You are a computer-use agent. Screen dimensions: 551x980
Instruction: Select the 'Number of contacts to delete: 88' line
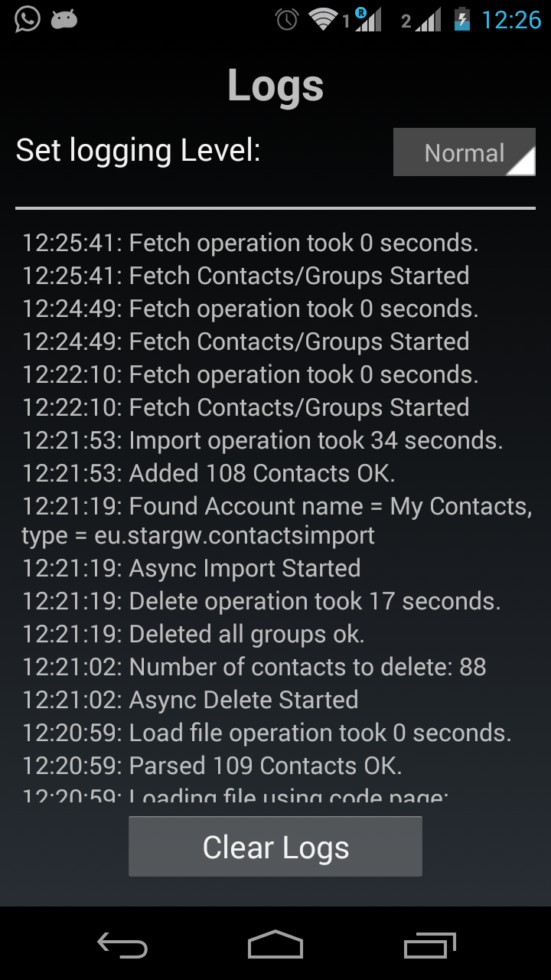(254, 667)
